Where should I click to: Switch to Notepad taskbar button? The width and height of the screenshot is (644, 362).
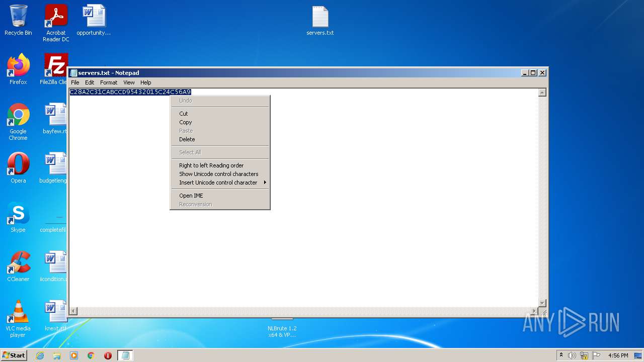(x=125, y=355)
